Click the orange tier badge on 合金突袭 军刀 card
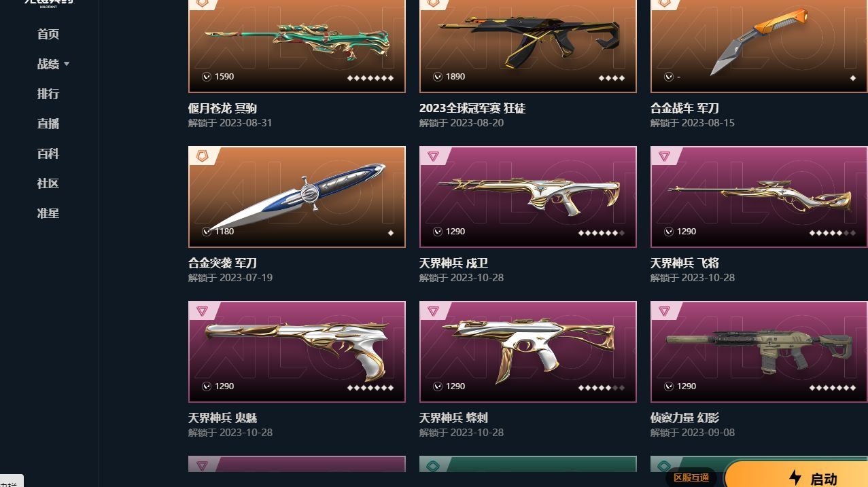 coord(202,156)
